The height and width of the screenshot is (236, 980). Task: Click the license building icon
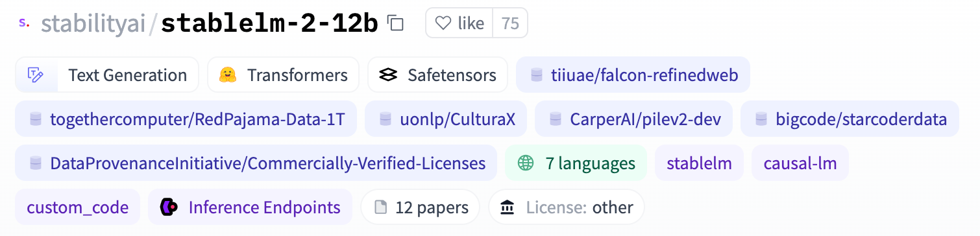click(508, 207)
